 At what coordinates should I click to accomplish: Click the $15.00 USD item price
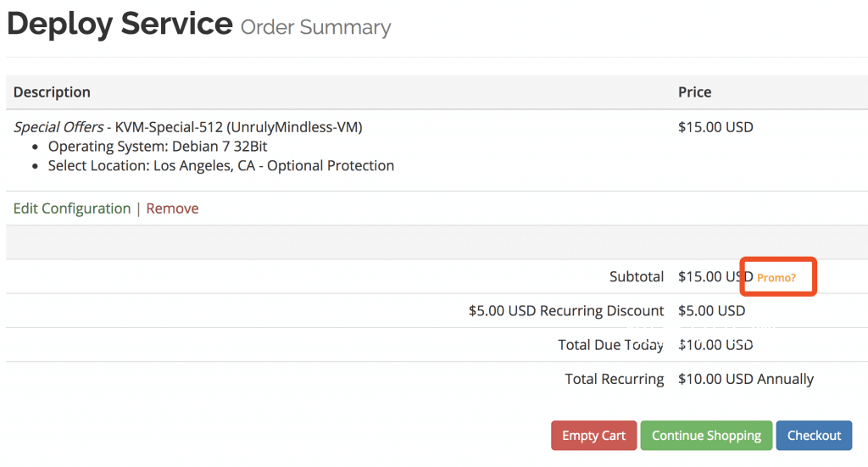point(715,127)
